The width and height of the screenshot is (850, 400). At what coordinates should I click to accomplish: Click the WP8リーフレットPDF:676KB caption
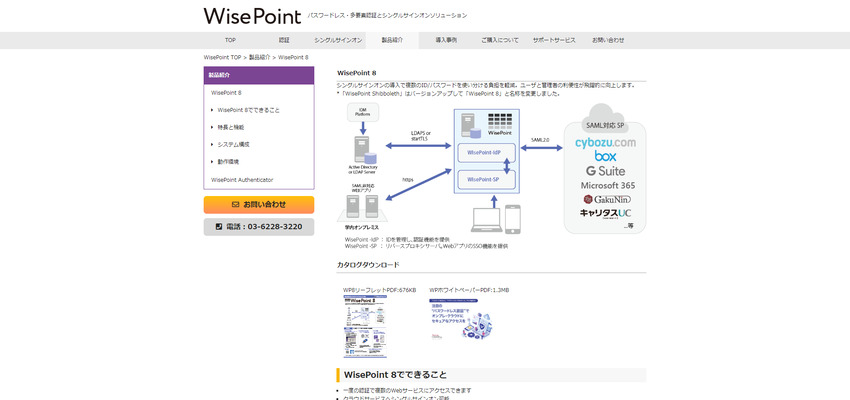point(379,290)
